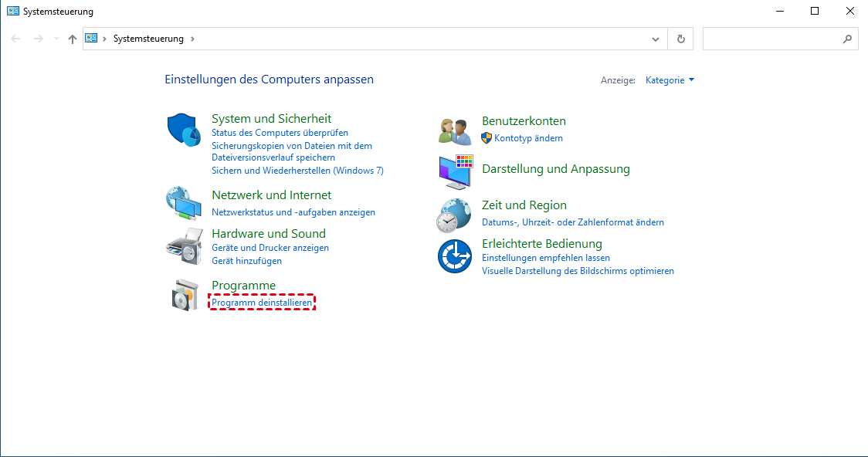Click Geräte und Drucker anzeigen
The width and height of the screenshot is (868, 457).
(x=270, y=248)
